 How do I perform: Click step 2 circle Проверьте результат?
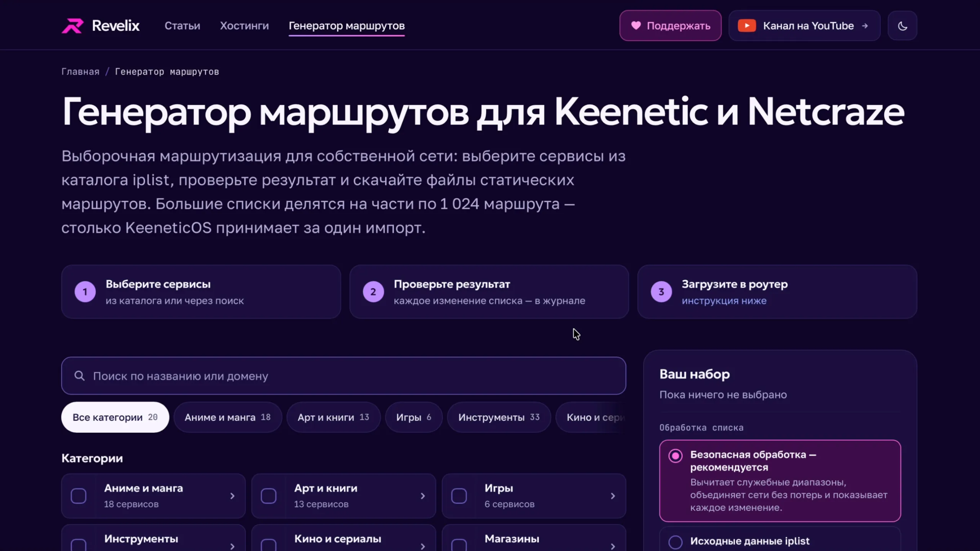coord(373,292)
